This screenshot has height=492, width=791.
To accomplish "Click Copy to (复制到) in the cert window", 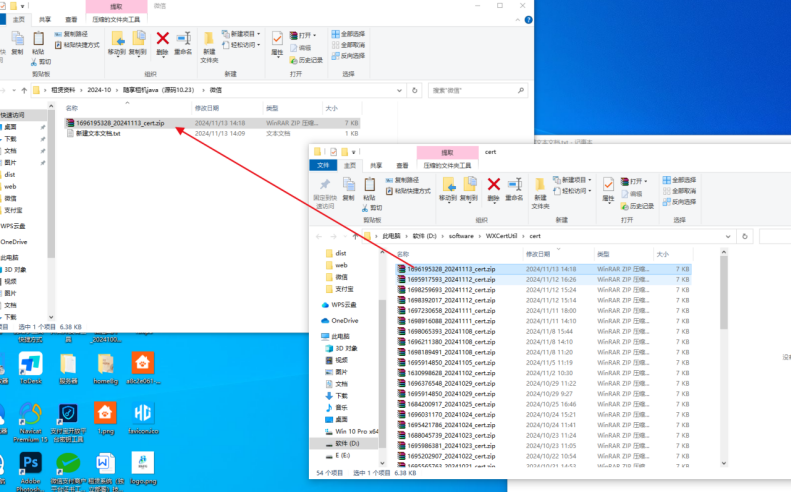I will pyautogui.click(x=469, y=189).
